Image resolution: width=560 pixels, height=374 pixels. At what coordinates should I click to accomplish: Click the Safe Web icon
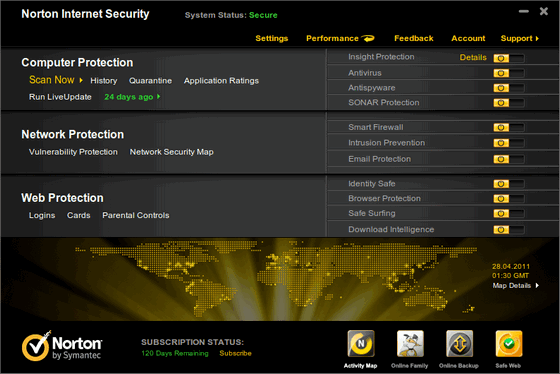pyautogui.click(x=509, y=344)
